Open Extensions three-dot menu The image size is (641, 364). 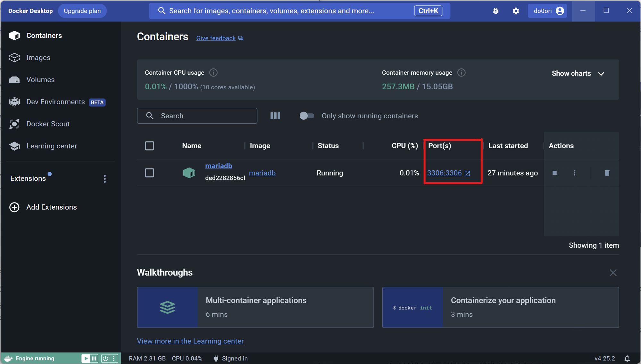104,179
